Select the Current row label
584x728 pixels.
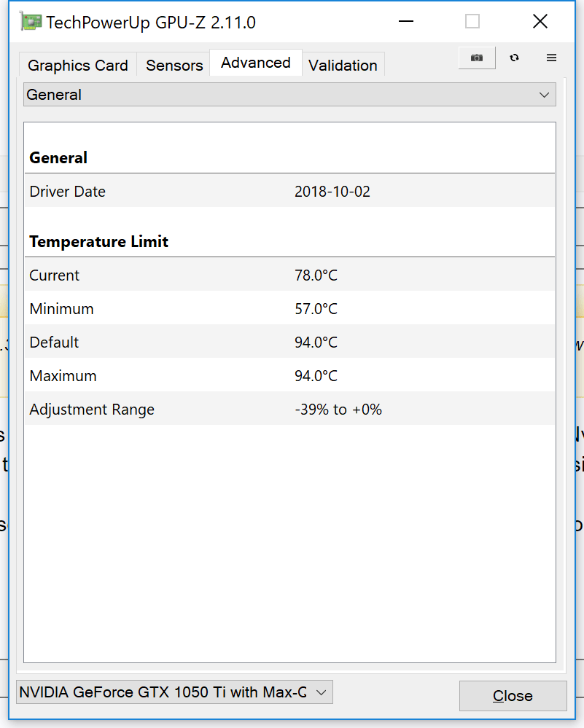(x=55, y=275)
